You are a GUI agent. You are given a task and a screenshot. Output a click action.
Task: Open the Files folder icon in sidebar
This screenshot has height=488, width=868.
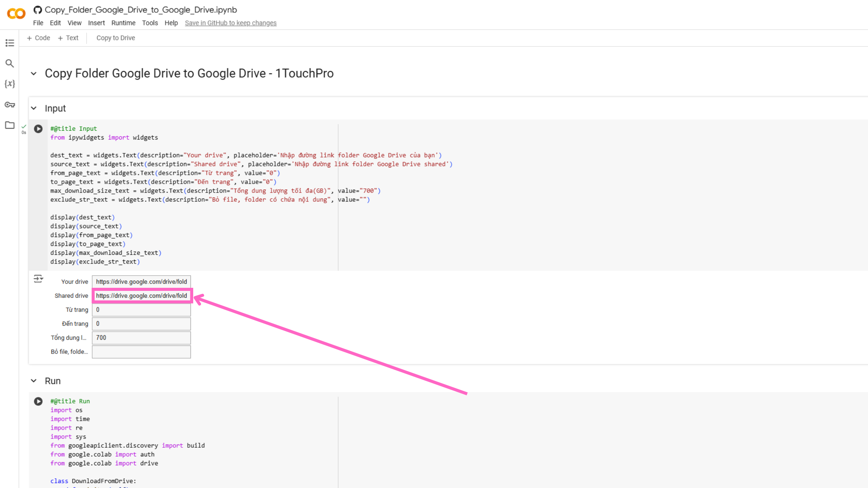[10, 125]
